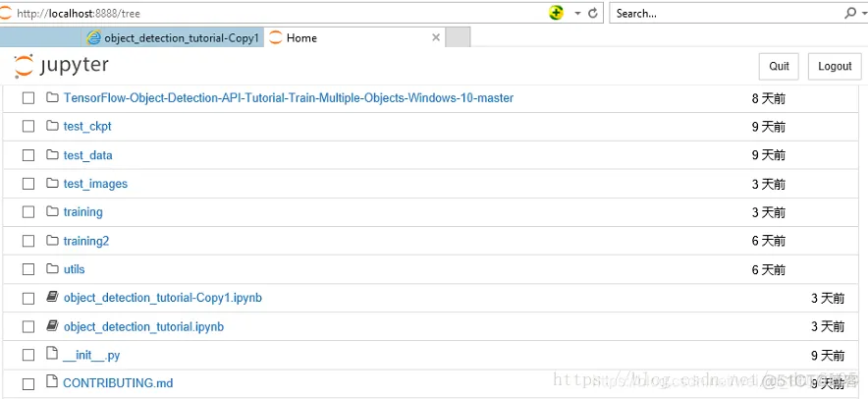Click the refresh icon in address bar
Viewport: 868px width, 399px height.
pos(593,14)
